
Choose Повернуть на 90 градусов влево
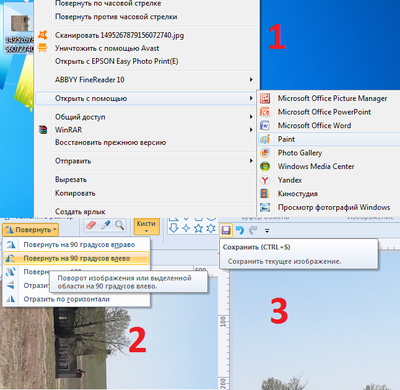(76, 258)
